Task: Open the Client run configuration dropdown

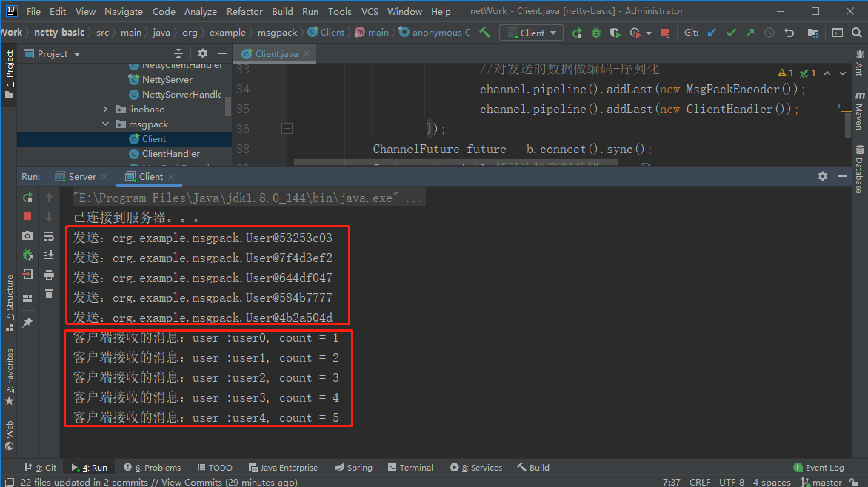Action: (x=531, y=33)
